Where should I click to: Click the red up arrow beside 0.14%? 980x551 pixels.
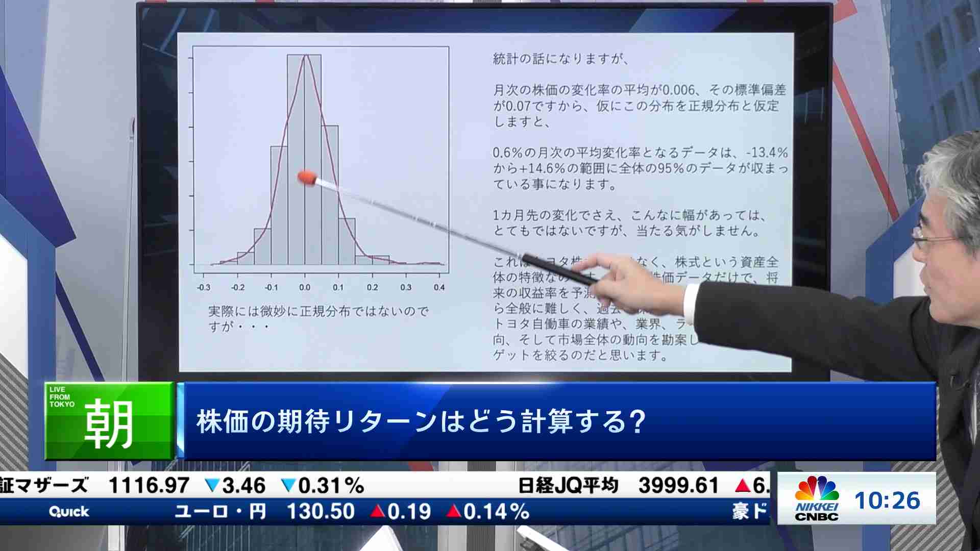coord(453,511)
